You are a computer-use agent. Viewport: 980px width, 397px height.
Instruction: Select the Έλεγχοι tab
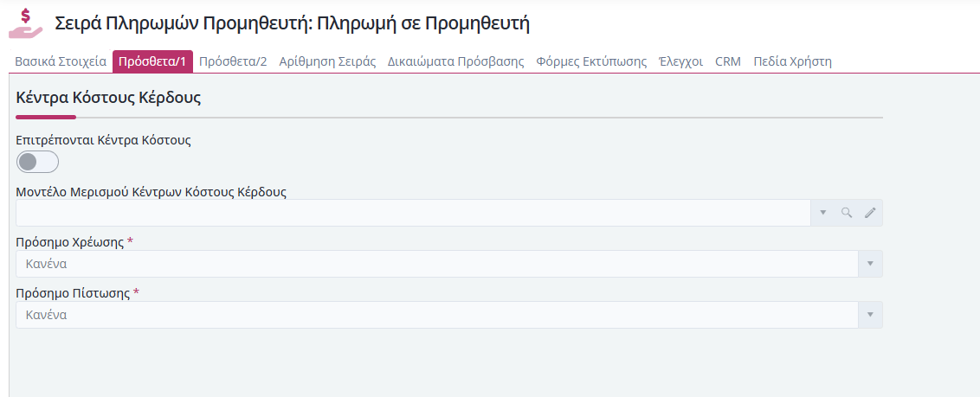680,61
